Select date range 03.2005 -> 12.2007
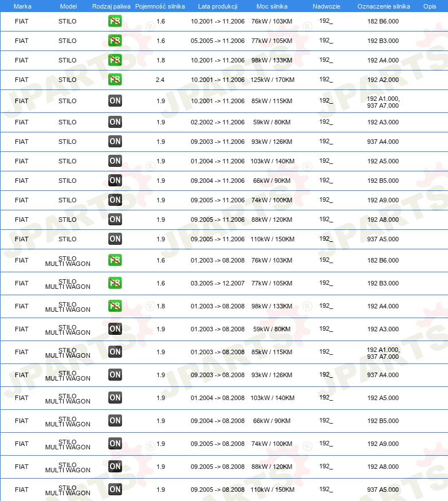 [218, 283]
